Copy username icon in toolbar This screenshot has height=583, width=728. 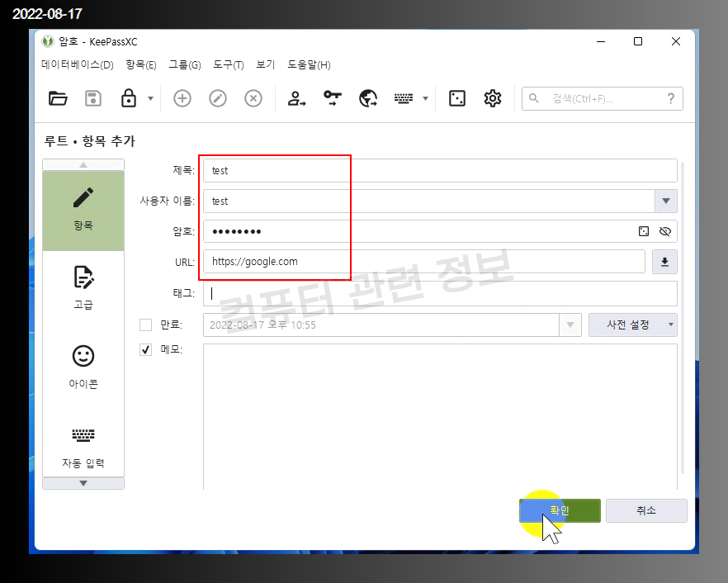tap(296, 98)
